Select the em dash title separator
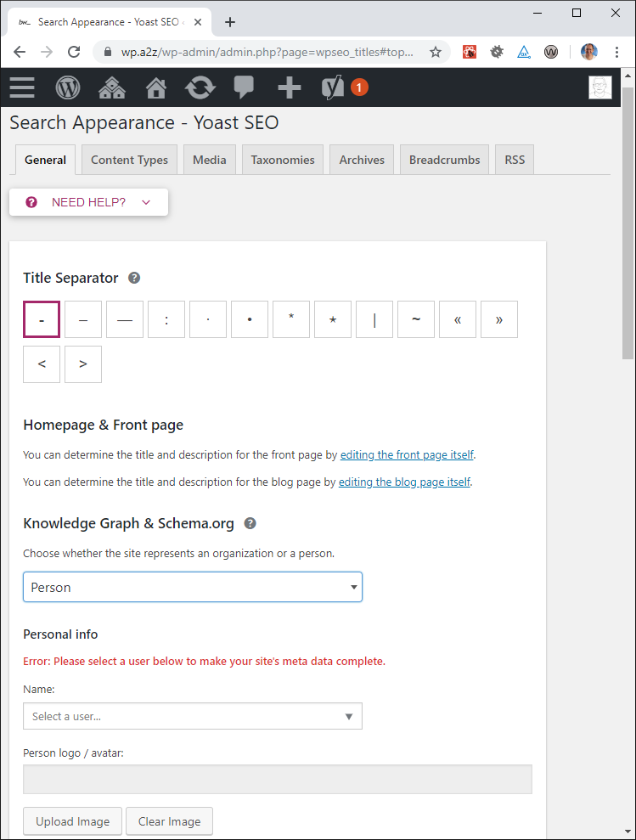Screen dimensions: 636x840 click(x=125, y=319)
